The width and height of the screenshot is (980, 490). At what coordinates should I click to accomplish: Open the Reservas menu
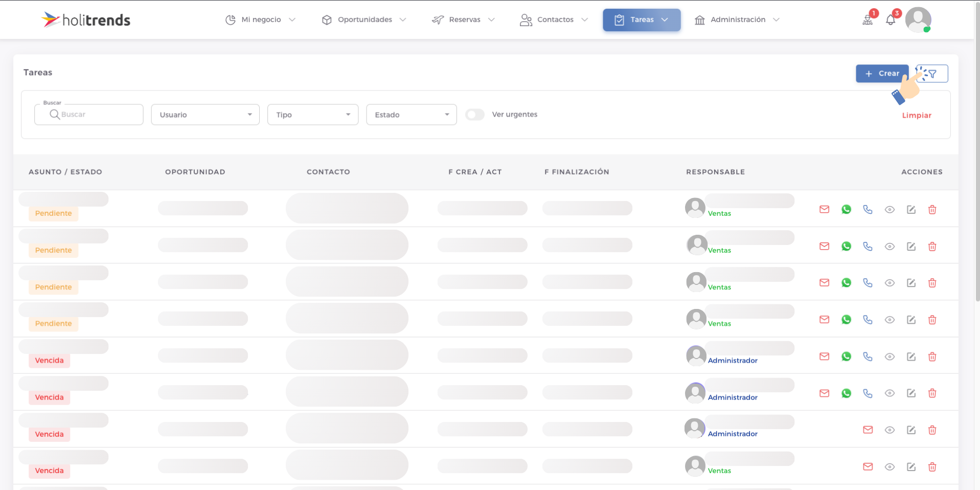[463, 19]
